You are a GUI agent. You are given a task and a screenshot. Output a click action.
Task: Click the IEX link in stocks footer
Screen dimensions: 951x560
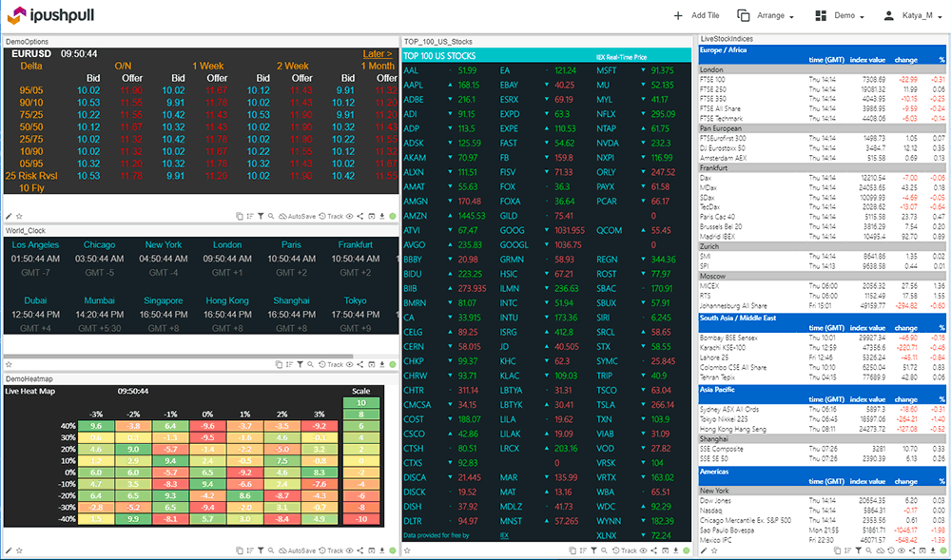[x=504, y=536]
